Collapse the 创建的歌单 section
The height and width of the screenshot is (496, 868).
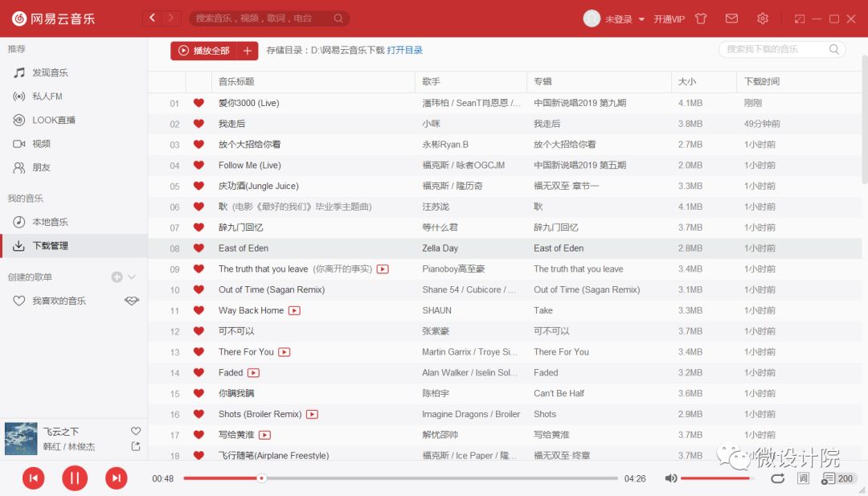point(132,277)
